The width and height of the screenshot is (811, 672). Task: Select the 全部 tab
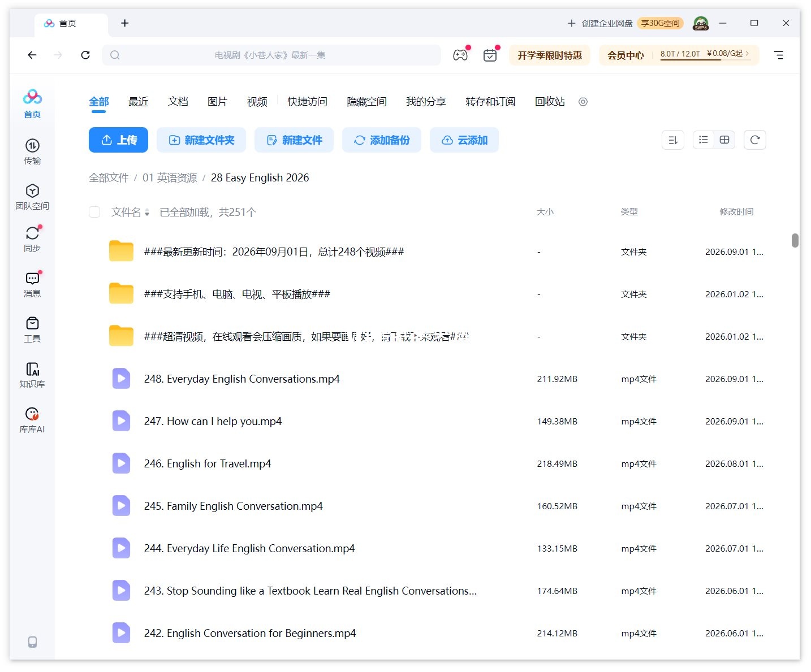pos(99,102)
